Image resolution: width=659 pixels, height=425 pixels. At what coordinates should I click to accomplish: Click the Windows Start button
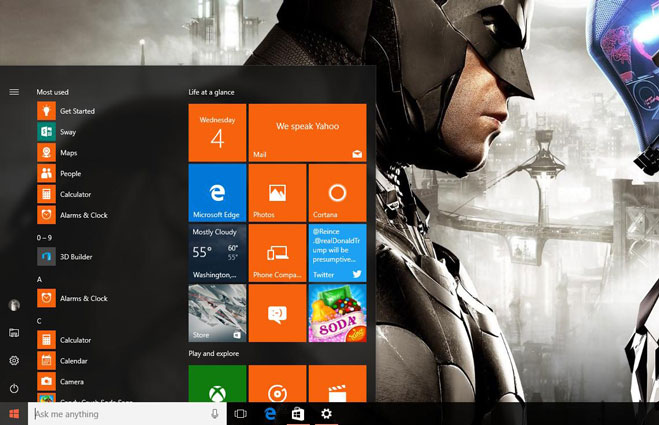(x=14, y=414)
